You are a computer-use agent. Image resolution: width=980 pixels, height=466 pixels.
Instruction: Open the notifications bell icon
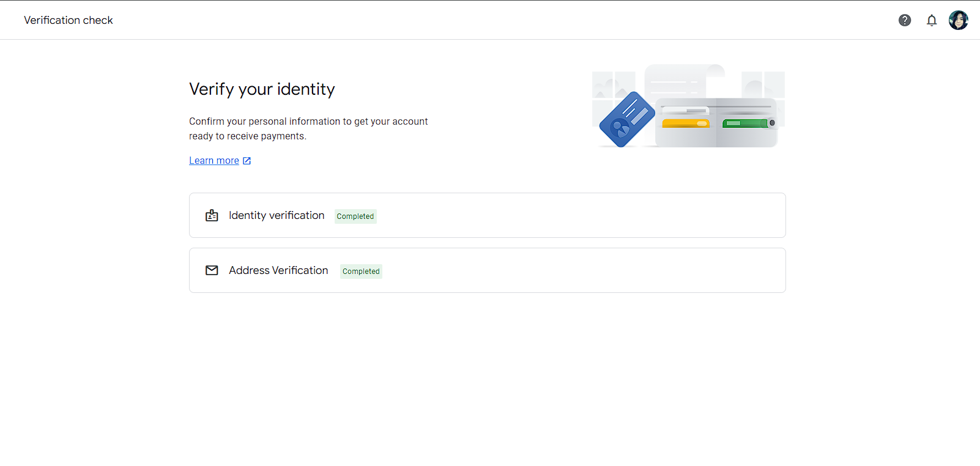[x=932, y=20]
